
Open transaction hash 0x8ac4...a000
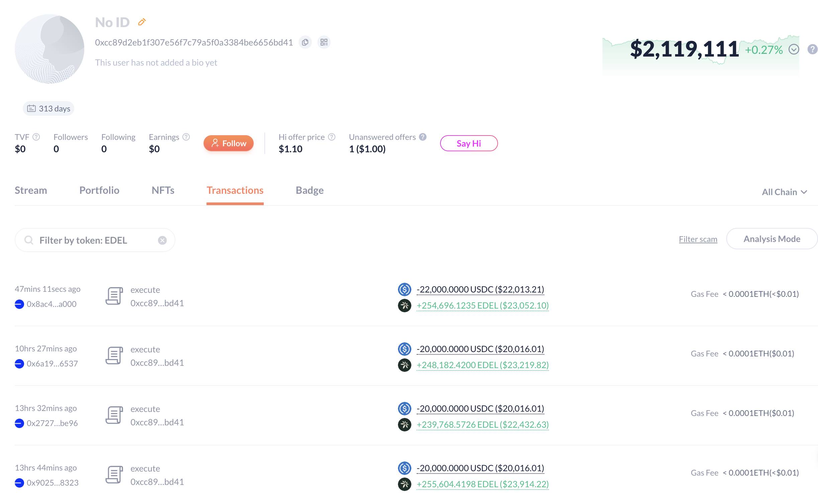(52, 304)
